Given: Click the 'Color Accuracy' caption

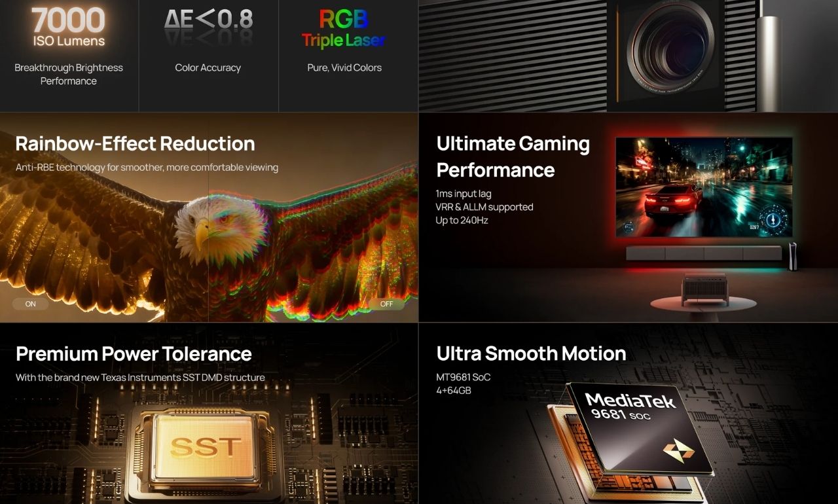Looking at the screenshot, I should coord(208,67).
